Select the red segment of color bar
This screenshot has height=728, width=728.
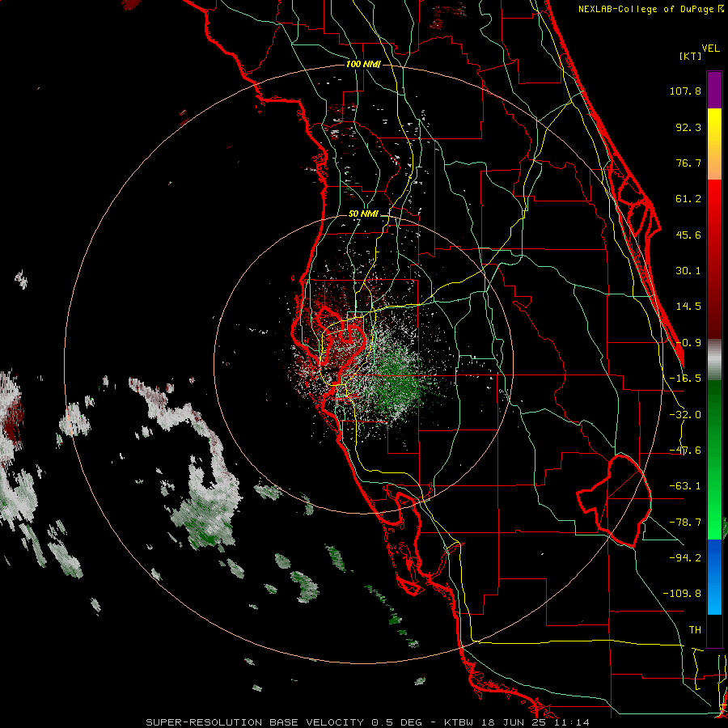click(714, 259)
